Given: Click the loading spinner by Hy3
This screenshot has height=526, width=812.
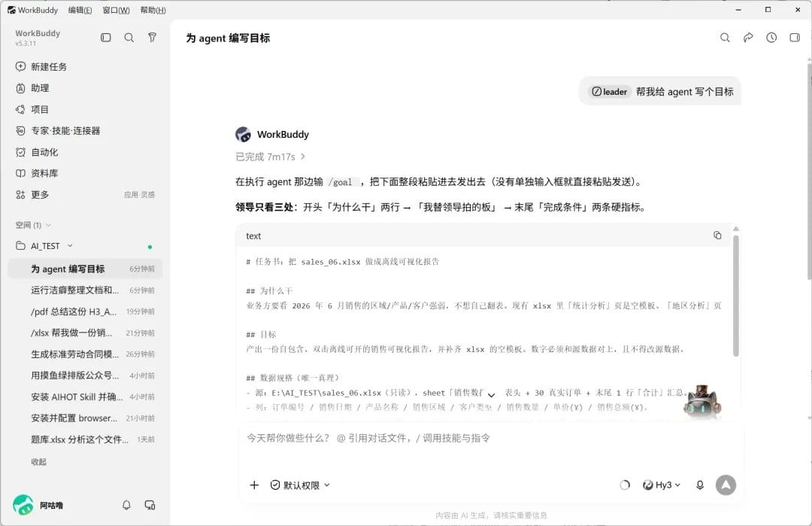Looking at the screenshot, I should [625, 485].
